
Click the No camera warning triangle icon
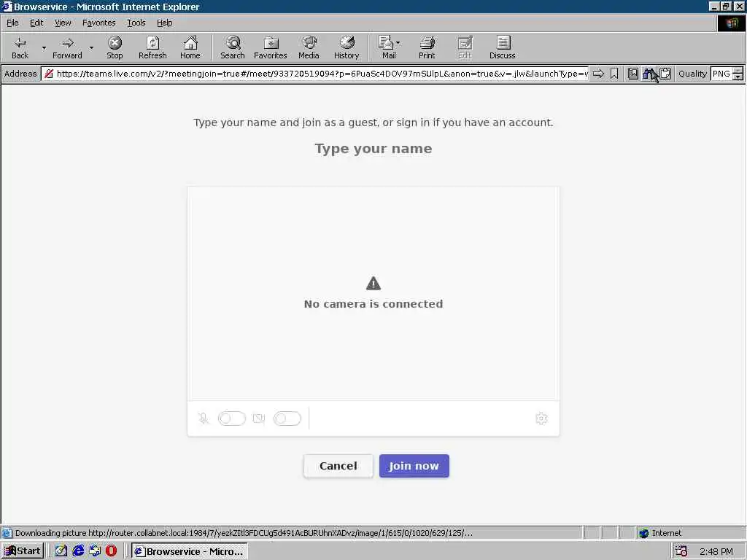373,284
